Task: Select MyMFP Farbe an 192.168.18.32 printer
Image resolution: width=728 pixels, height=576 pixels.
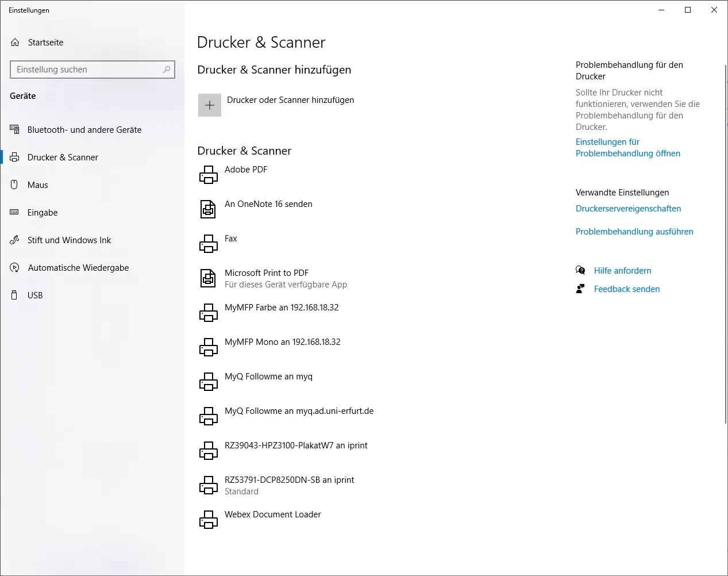Action: (282, 308)
